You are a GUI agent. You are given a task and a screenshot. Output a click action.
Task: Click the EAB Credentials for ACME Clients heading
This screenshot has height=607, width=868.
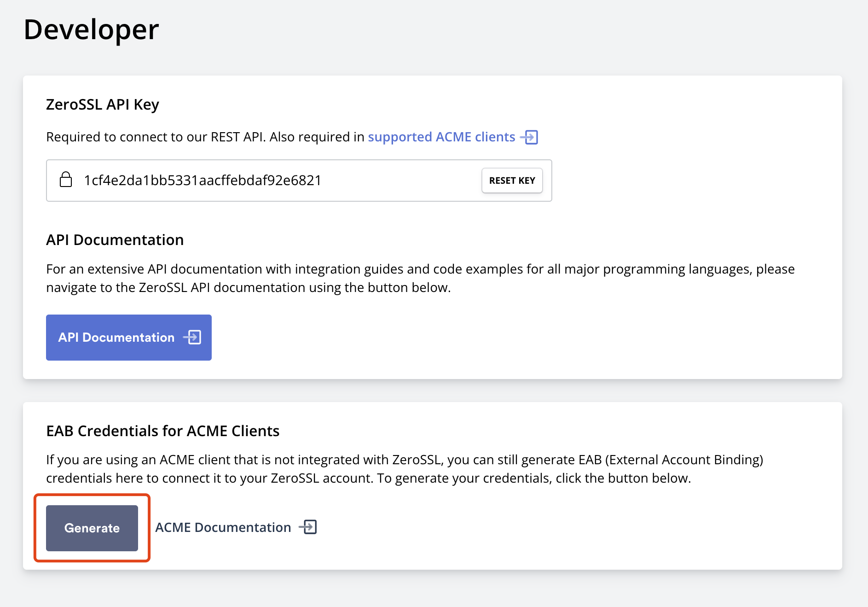[163, 431]
